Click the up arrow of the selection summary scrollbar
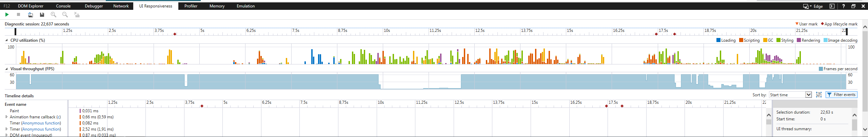The image size is (868, 137). coord(854,115)
